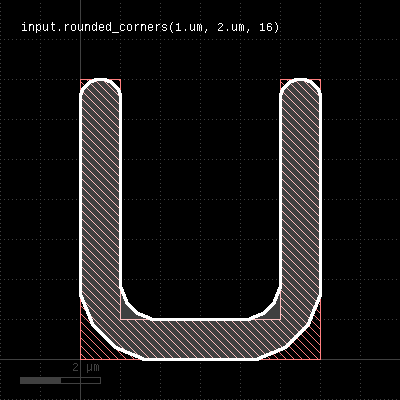Image resolution: width=400 pixels, height=400 pixels.
Task: Click the 2 µm scale bar label
Action: pos(86,368)
